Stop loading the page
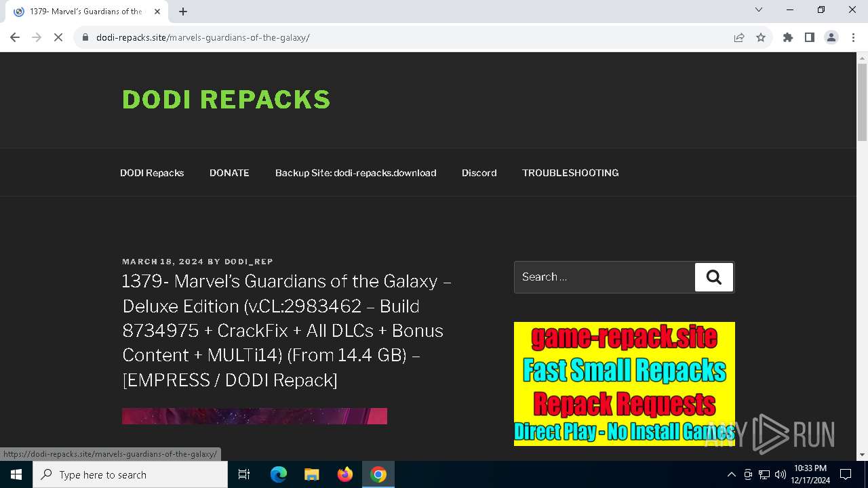Viewport: 868px width, 488px height. [58, 37]
